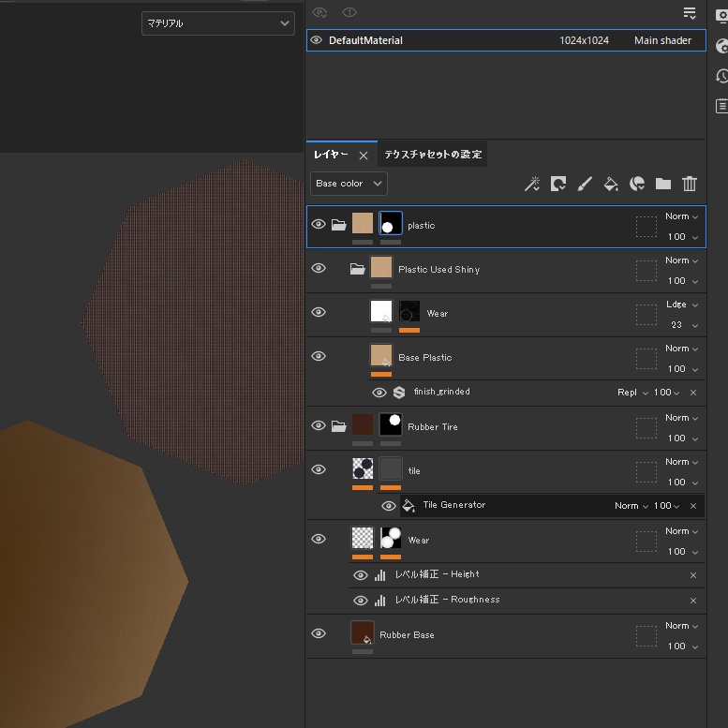Remove the finish_grinded effect
This screenshot has height=728, width=728.
coord(693,393)
